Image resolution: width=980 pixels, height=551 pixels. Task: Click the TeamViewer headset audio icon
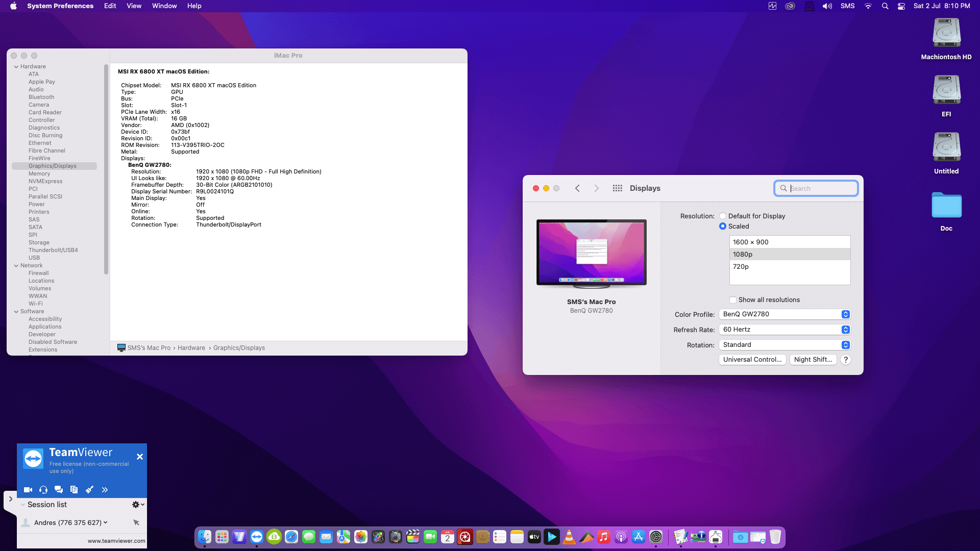tap(43, 490)
